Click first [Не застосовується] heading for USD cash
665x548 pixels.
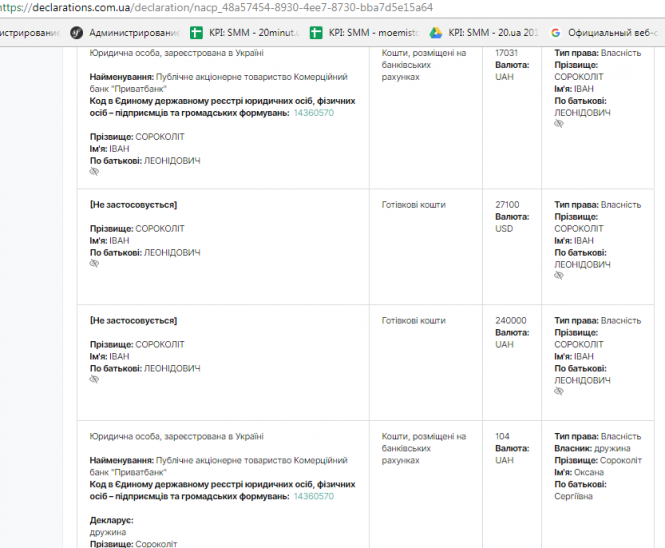pyautogui.click(x=133, y=205)
